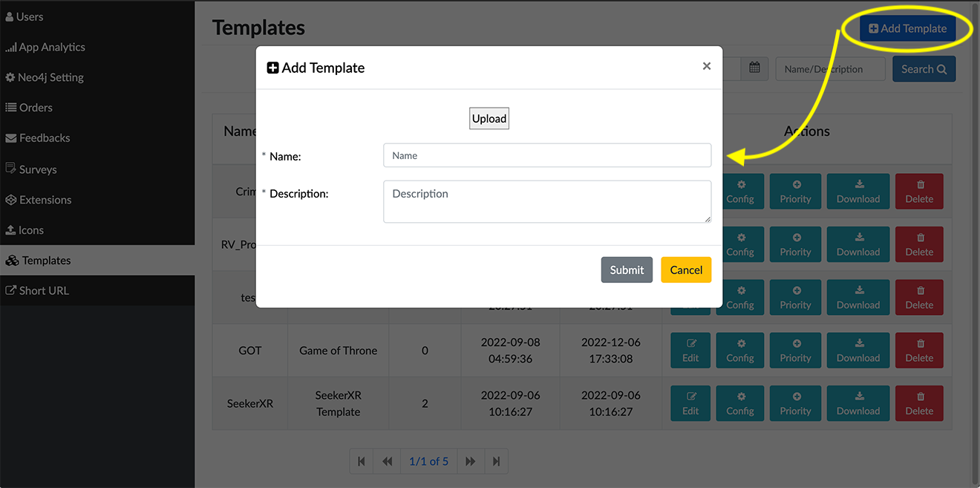Click the Add Template button at top right
This screenshot has height=488, width=980.
pos(907,28)
